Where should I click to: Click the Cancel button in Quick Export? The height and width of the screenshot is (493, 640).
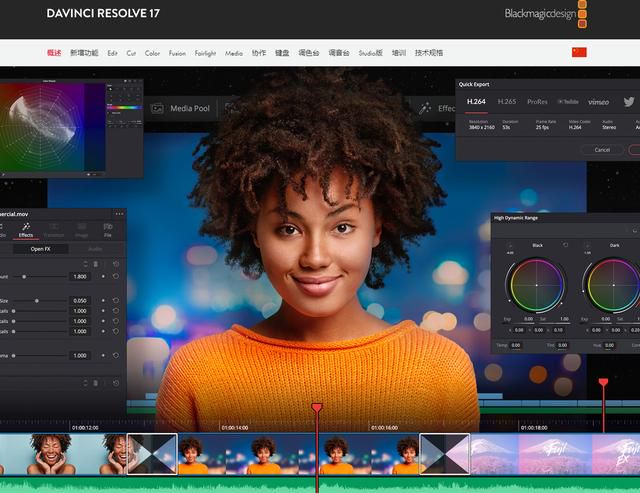pos(602,150)
